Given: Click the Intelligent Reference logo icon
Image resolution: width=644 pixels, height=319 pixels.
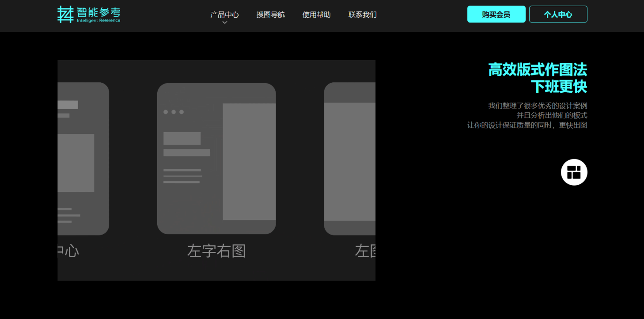Looking at the screenshot, I should 65,15.
